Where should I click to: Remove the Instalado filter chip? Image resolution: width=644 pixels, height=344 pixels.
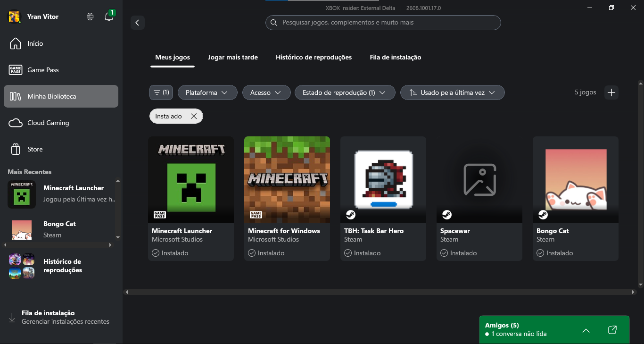(194, 116)
